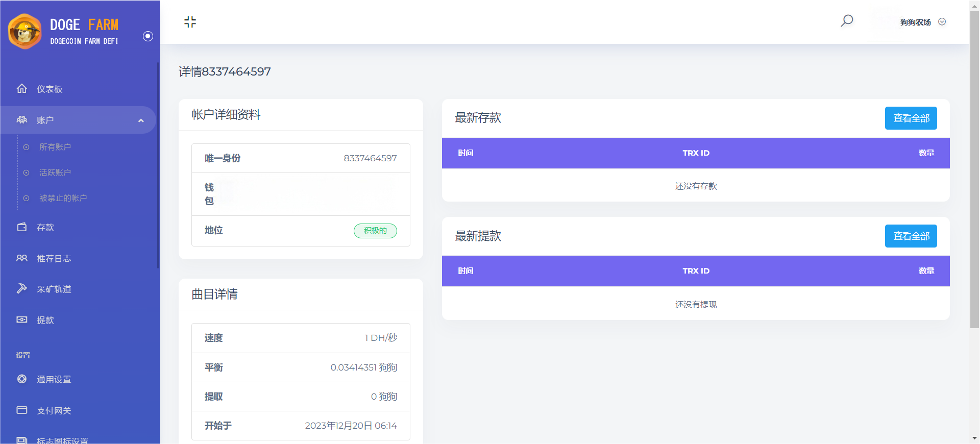
Task: Open the 狗狗农场 user dropdown
Action: [922, 22]
